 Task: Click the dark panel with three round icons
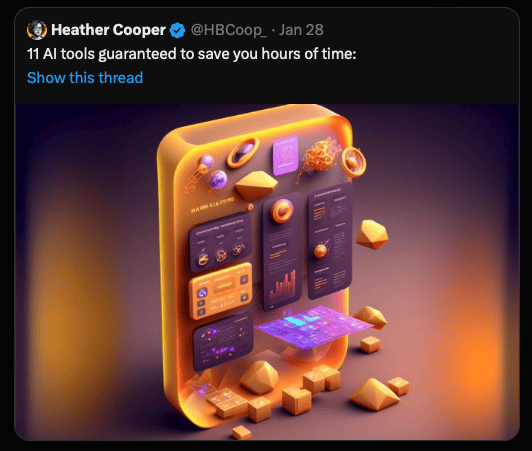221,243
